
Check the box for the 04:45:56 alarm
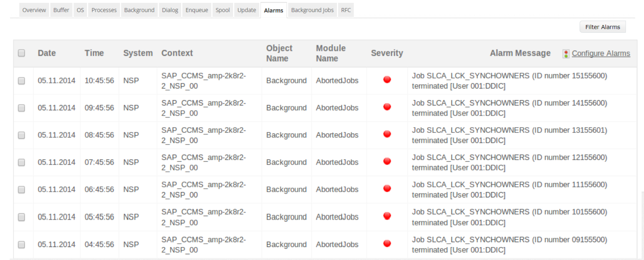(22, 245)
